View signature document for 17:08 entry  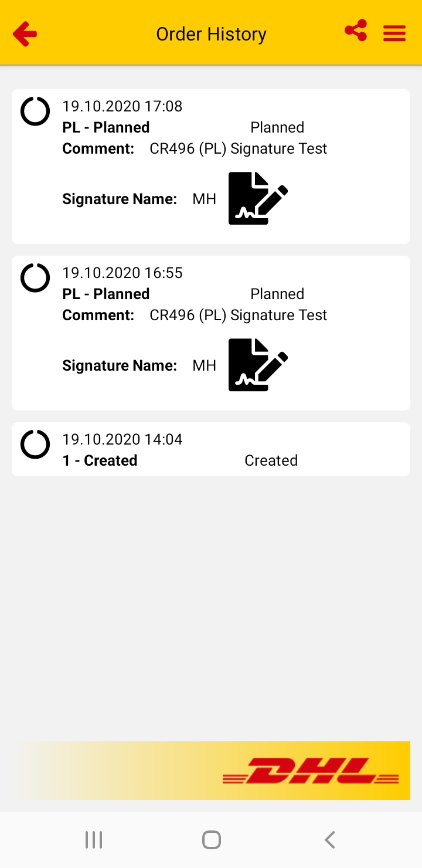click(258, 198)
